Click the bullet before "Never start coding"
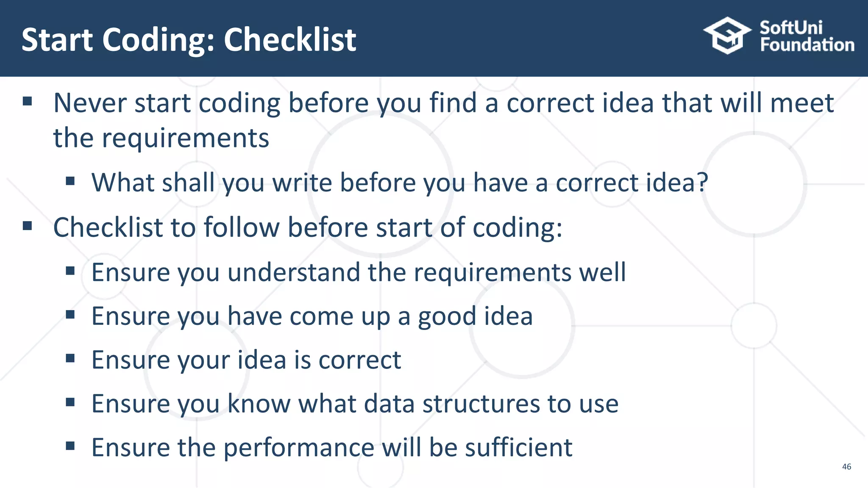Image resolution: width=868 pixels, height=488 pixels. click(28, 102)
